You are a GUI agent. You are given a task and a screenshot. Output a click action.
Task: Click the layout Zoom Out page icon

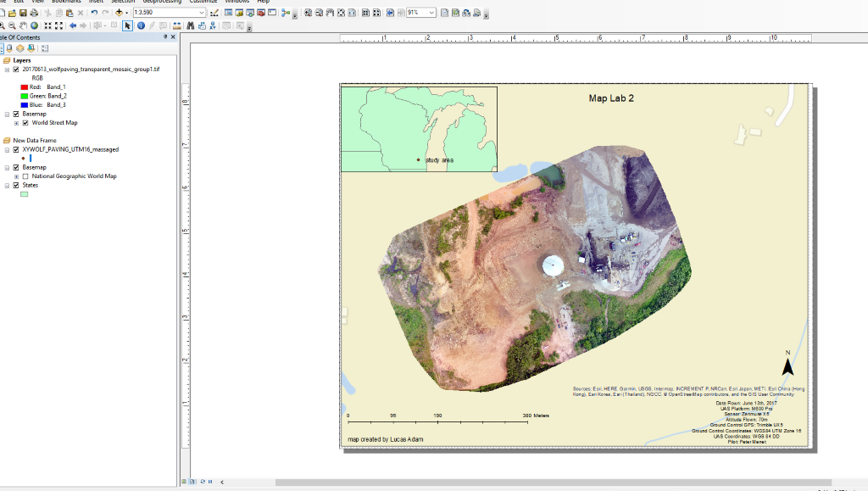[x=319, y=13]
